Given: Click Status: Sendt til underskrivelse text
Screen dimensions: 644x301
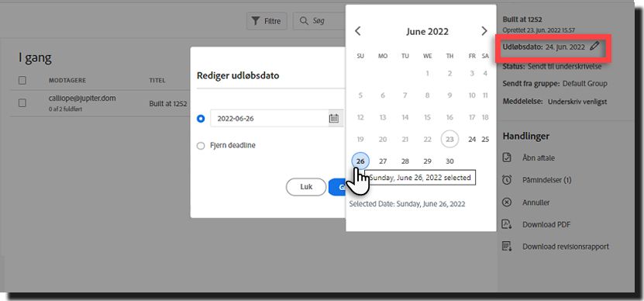Looking at the screenshot, I should tap(552, 66).
